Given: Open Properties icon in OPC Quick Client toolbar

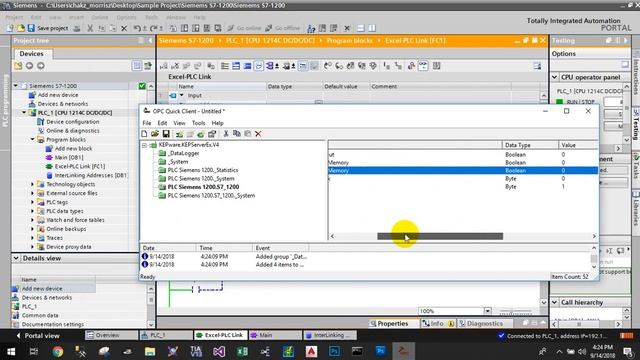Looking at the screenshot, I should click(x=212, y=134).
